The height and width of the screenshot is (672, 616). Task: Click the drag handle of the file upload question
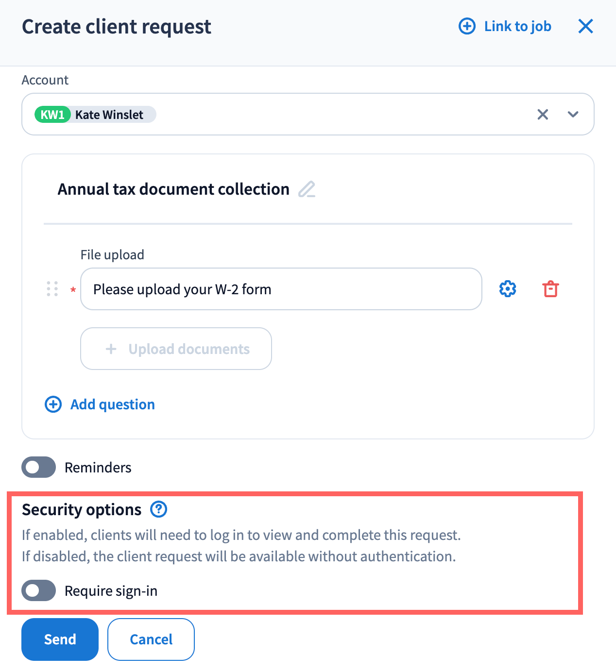pyautogui.click(x=52, y=289)
